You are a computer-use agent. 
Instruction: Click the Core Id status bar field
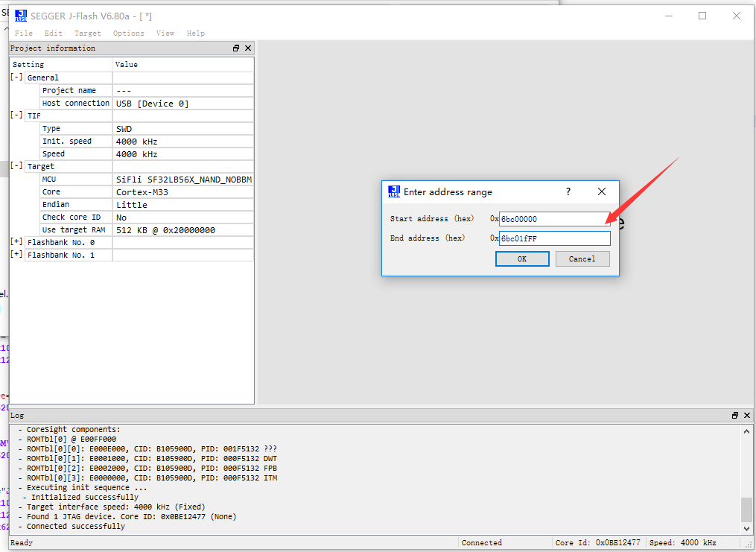point(598,543)
